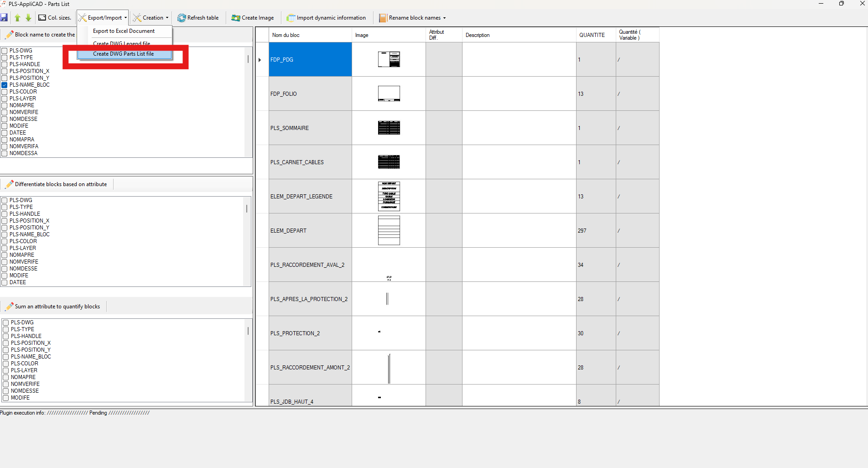Select the ELEM_DEPART_LEGENDE image thumbnail
The height and width of the screenshot is (468, 868).
389,197
